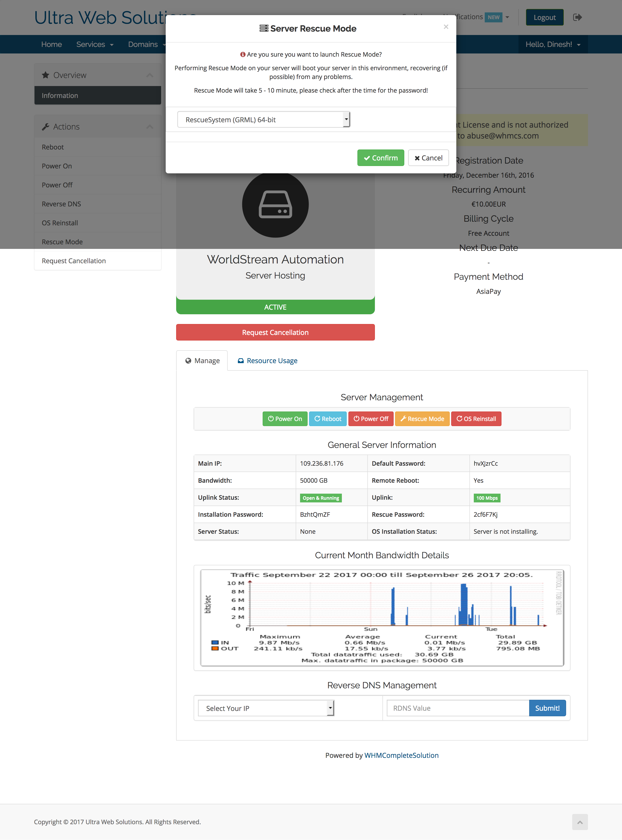Open the WHMCompleteSolution link

[401, 755]
